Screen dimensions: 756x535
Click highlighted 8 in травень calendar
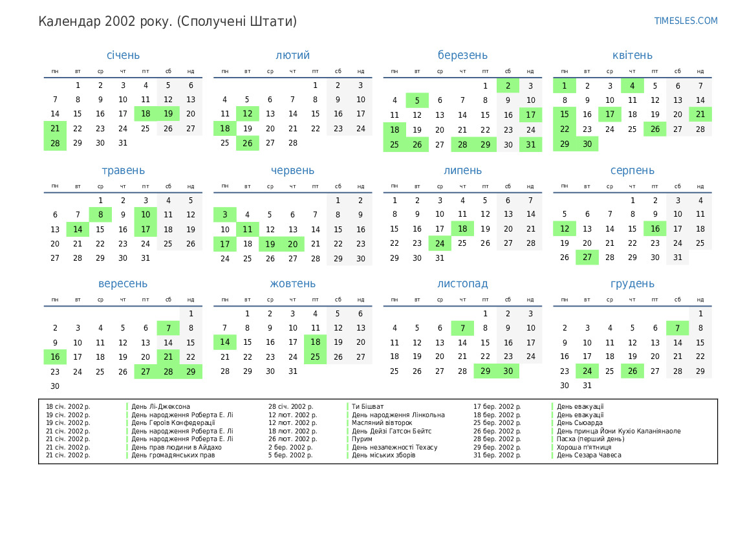click(100, 215)
